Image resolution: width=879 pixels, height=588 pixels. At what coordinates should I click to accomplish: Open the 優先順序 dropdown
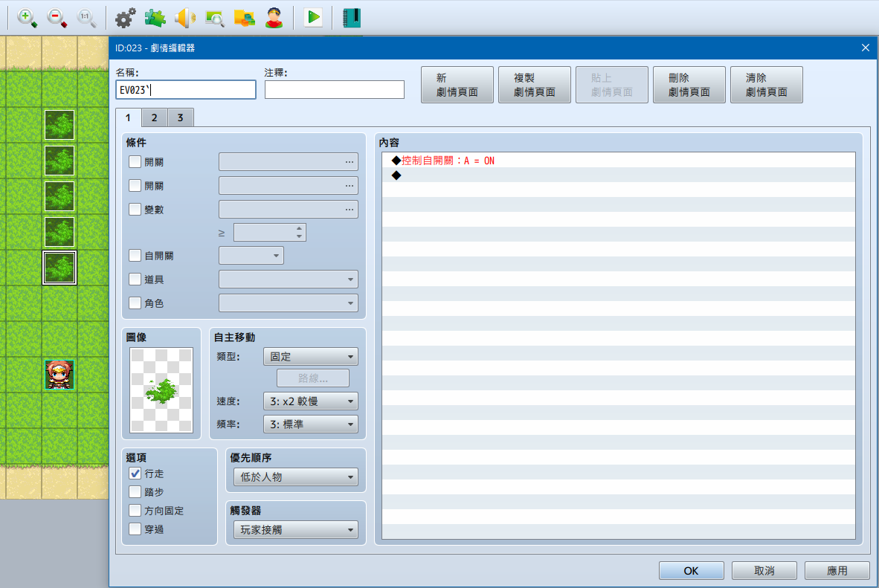point(295,477)
